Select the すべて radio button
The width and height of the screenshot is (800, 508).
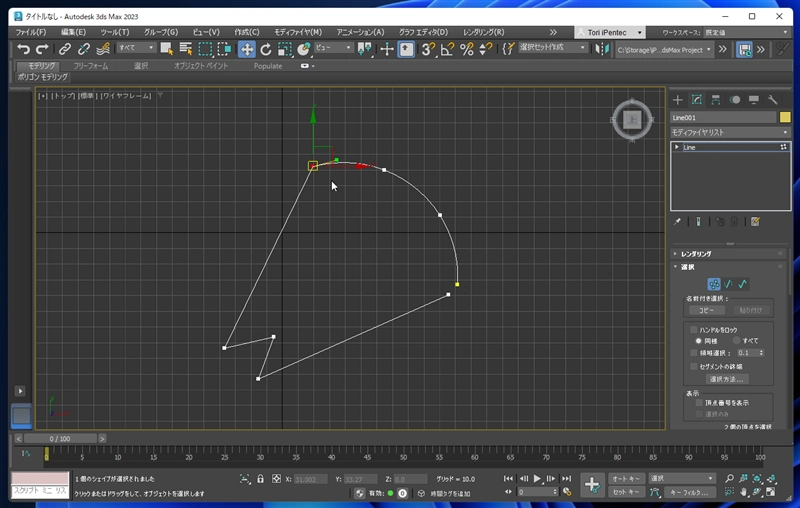pyautogui.click(x=737, y=341)
